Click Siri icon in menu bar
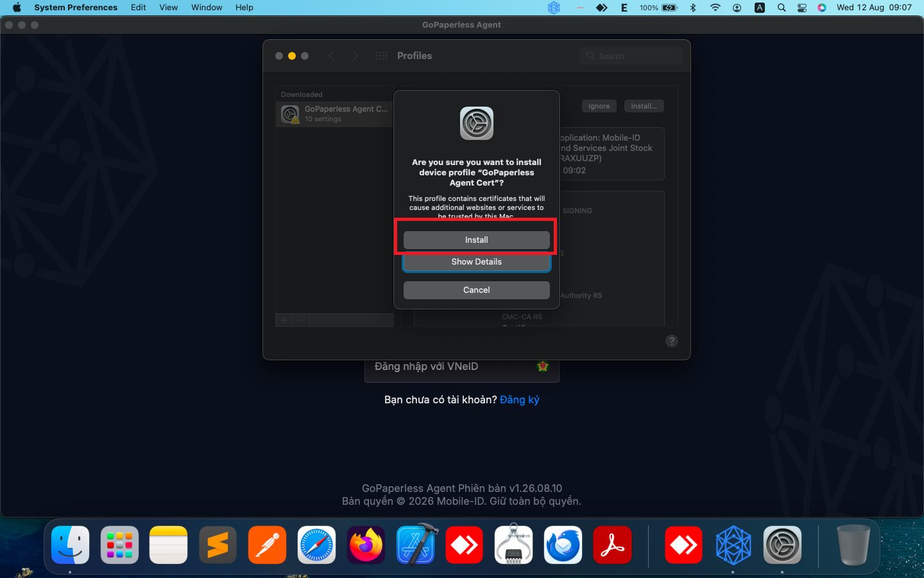924x578 pixels. (x=822, y=8)
